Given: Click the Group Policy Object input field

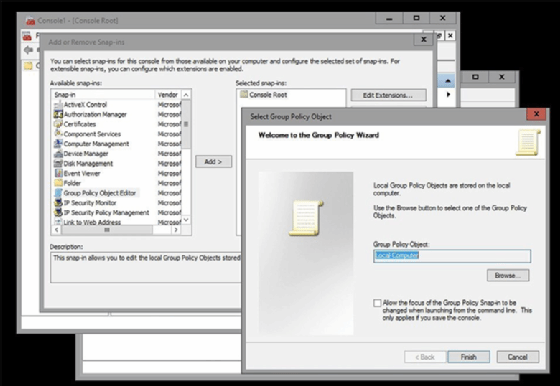Looking at the screenshot, I should click(x=452, y=256).
